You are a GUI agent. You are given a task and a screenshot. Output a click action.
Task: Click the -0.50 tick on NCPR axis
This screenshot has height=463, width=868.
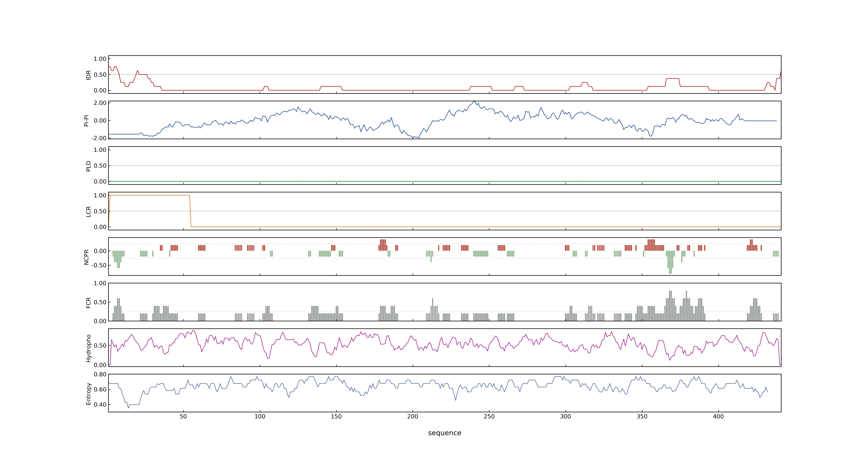coord(99,265)
